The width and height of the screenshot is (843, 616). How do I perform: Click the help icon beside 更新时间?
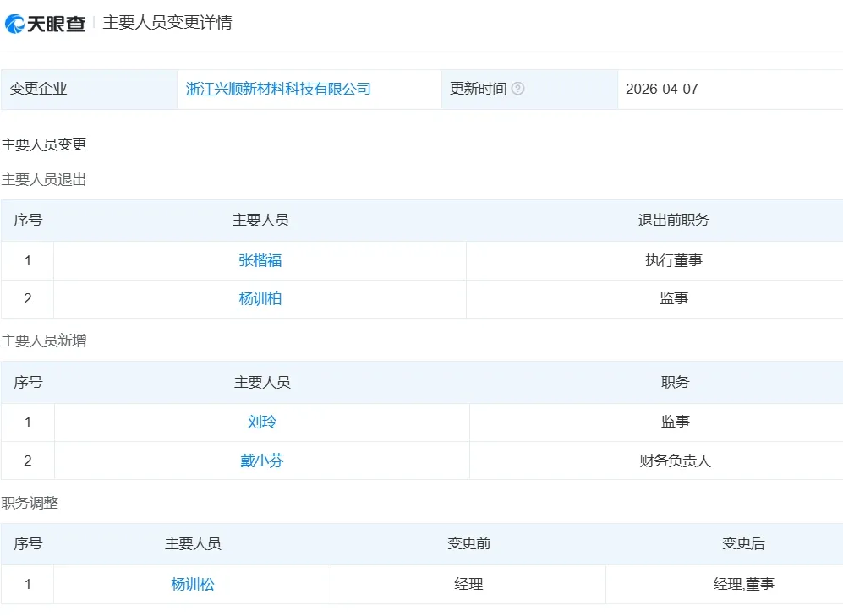click(517, 89)
